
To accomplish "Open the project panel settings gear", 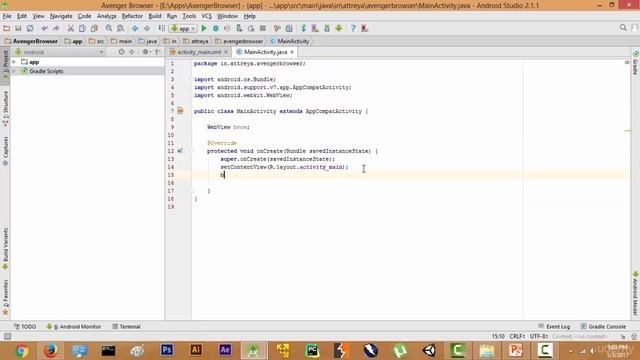I will [146, 52].
